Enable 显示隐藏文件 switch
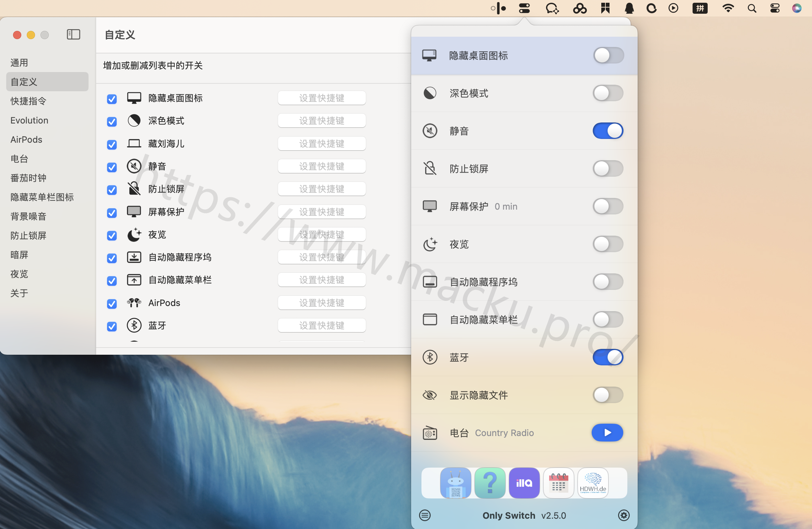Viewport: 812px width, 529px height. point(608,395)
